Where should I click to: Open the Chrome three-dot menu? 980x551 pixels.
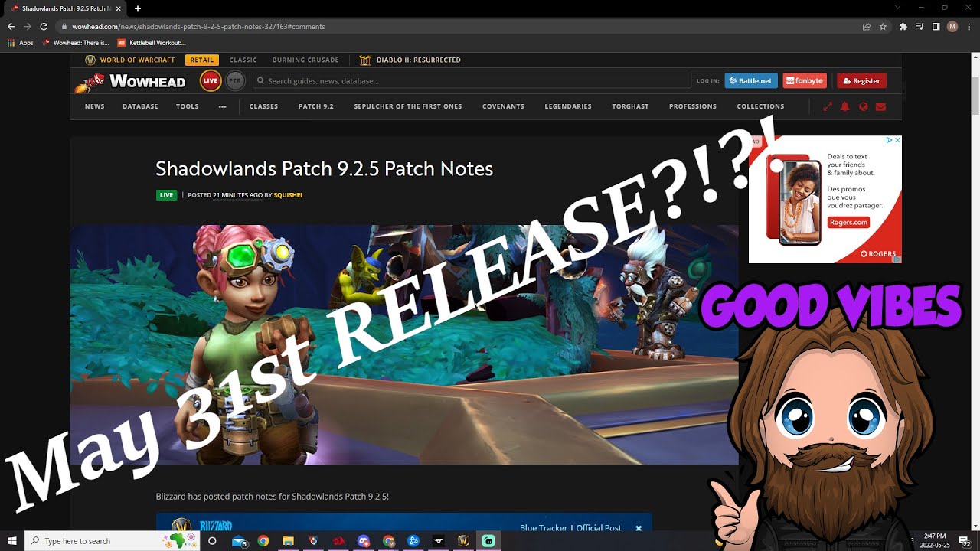(x=969, y=26)
